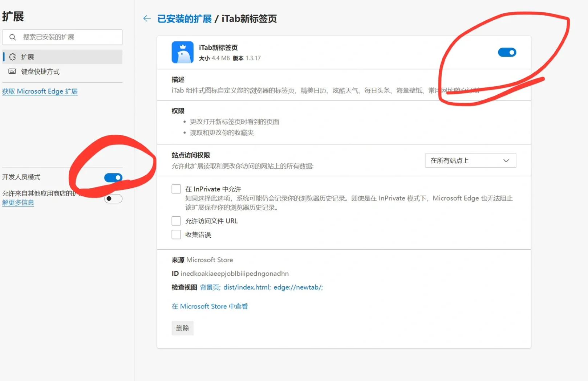Enable extensions from other app stores toggle
This screenshot has height=381, width=588.
point(113,198)
